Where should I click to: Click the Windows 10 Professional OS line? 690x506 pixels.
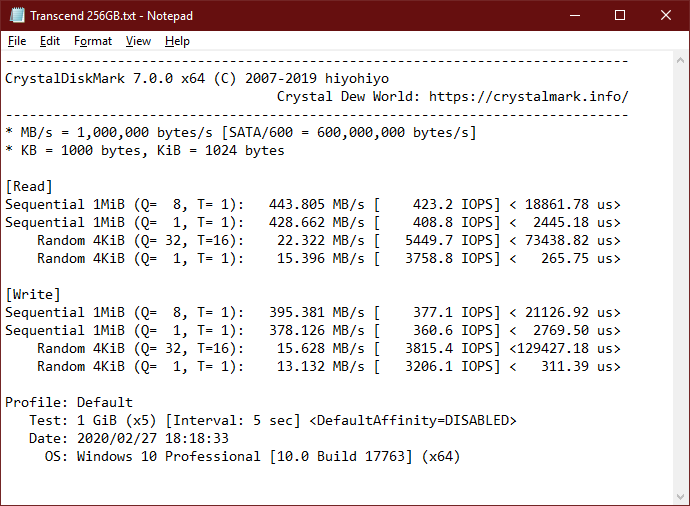pyautogui.click(x=253, y=456)
